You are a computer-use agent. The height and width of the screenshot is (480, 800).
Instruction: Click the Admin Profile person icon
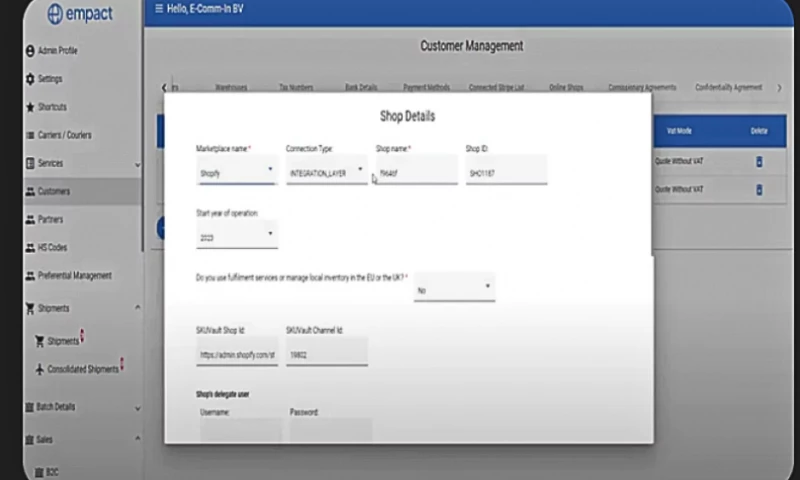tap(30, 50)
